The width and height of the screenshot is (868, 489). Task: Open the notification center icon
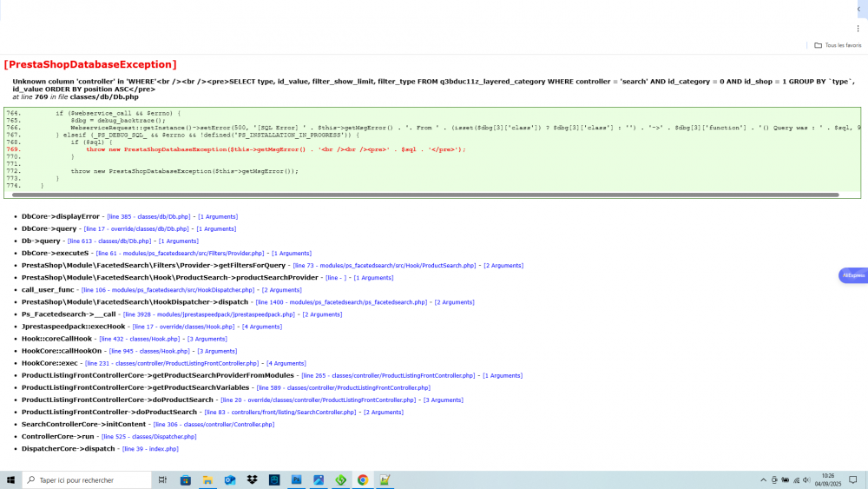(853, 480)
